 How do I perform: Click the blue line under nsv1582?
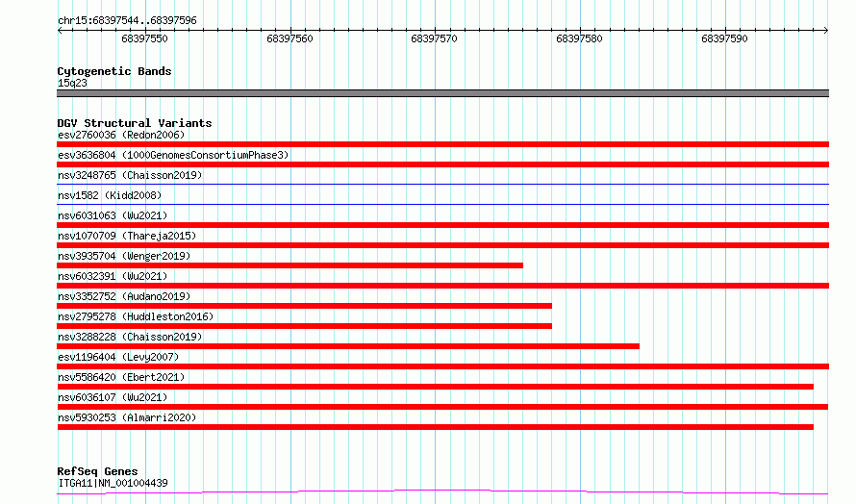[x=442, y=204]
